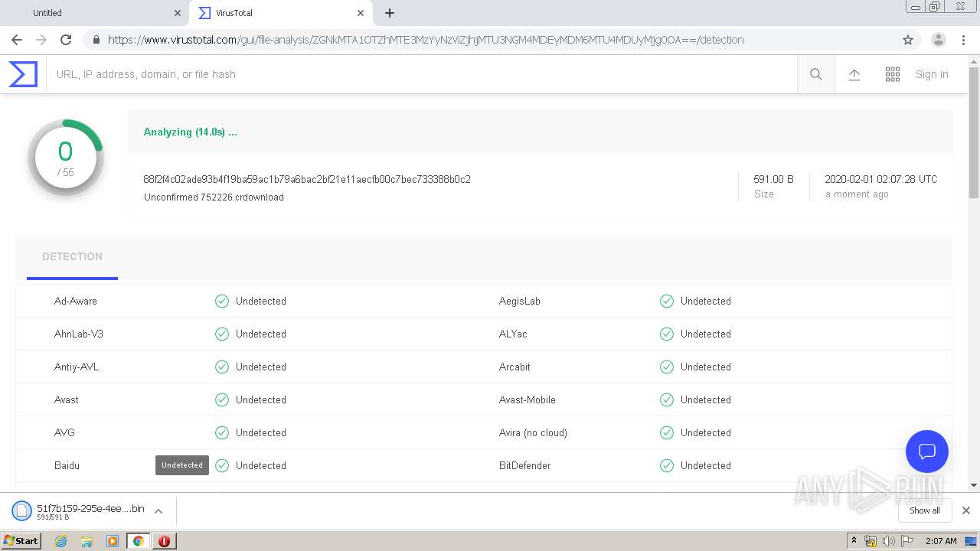Click Avast-Mobile Undetected check icon

(x=667, y=400)
